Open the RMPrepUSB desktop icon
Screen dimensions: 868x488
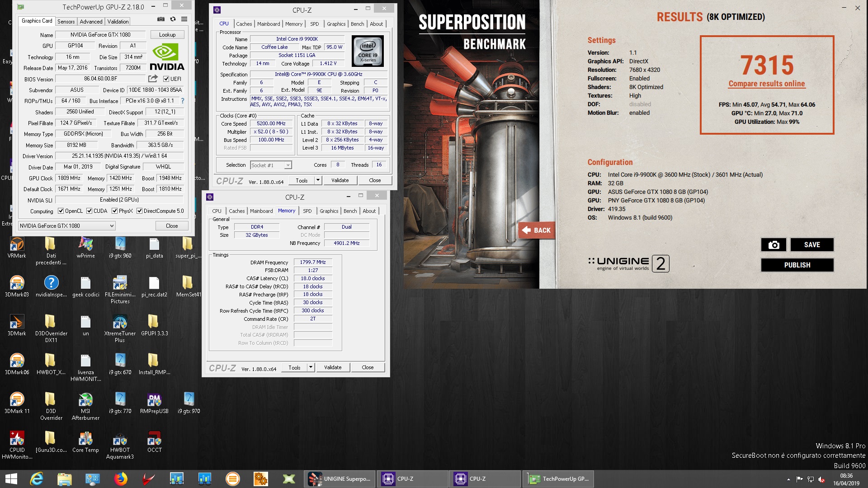[x=154, y=403]
